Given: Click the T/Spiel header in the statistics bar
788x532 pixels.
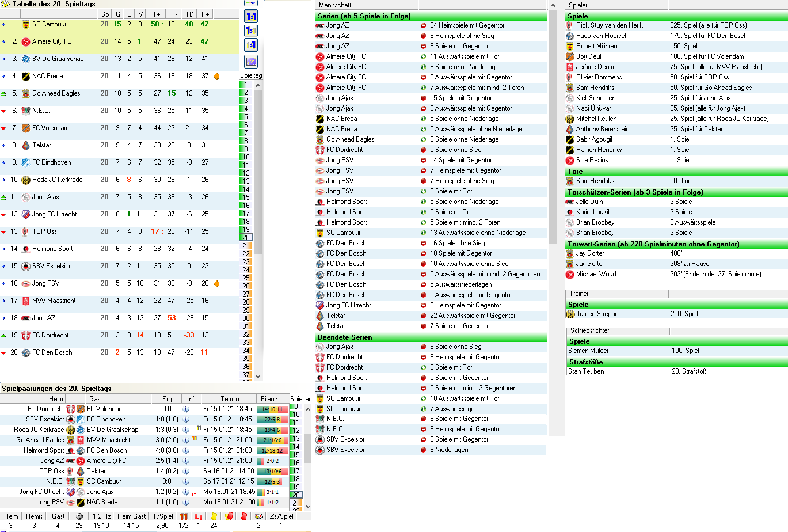Looking at the screenshot, I should tap(163, 516).
